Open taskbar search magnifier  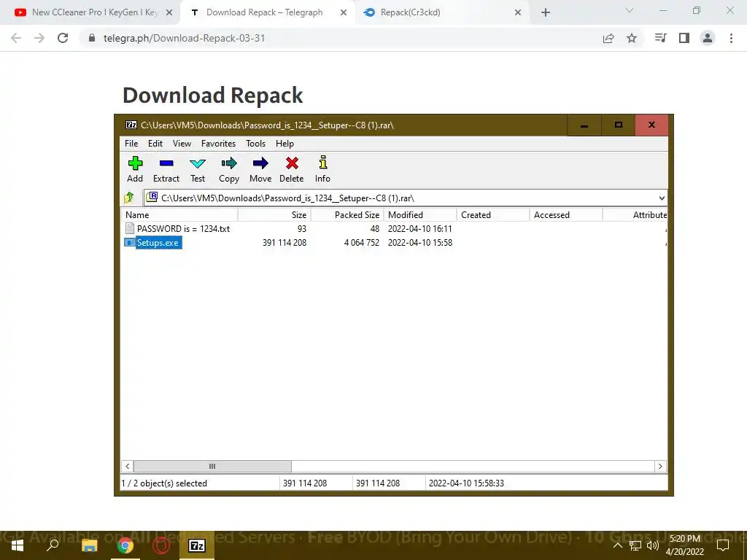[x=53, y=545]
